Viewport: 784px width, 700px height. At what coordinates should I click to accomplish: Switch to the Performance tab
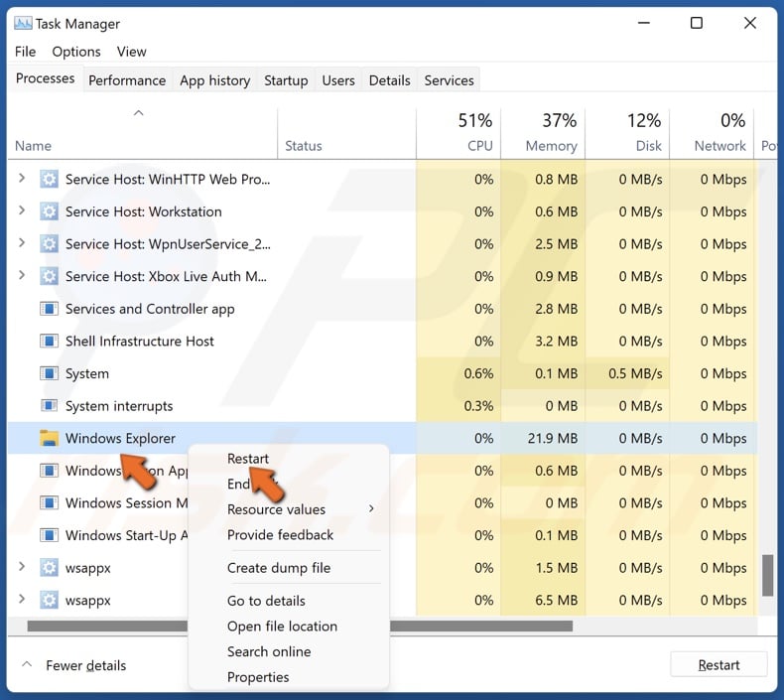point(127,80)
